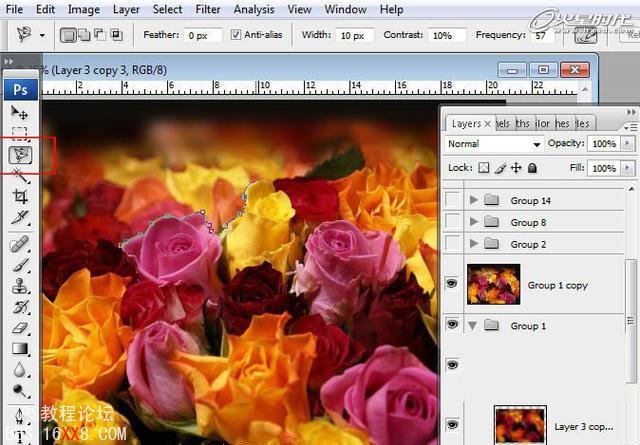Open the Analysis menu

[x=254, y=9]
